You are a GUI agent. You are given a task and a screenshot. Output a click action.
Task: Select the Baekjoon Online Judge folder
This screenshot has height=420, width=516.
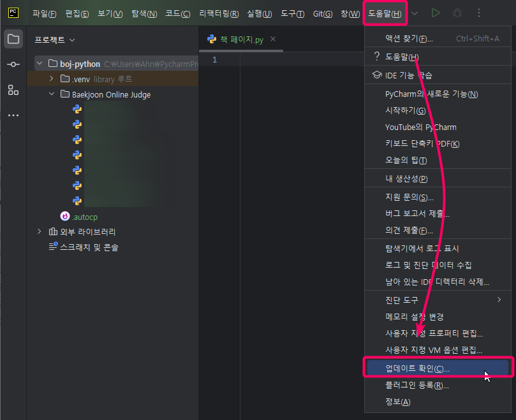click(112, 94)
